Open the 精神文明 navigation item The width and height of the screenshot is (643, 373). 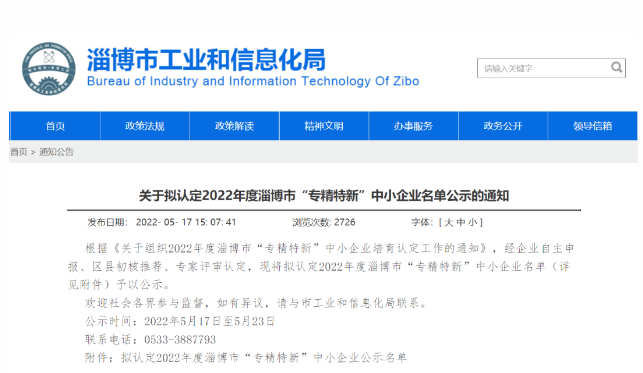coord(324,126)
